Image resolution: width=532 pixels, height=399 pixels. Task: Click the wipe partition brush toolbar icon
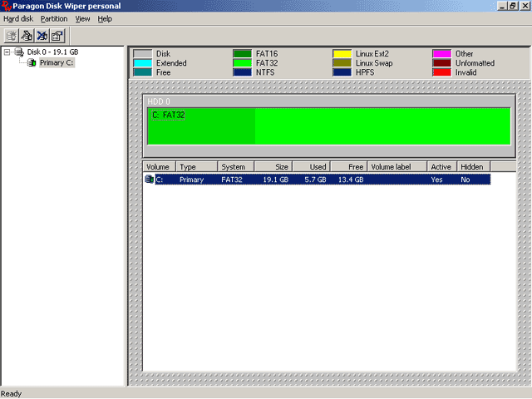(27, 36)
